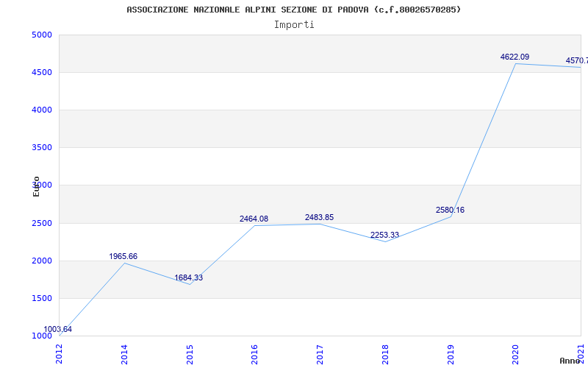
Task: Select the 2464.08 data label
Action: 254,219
